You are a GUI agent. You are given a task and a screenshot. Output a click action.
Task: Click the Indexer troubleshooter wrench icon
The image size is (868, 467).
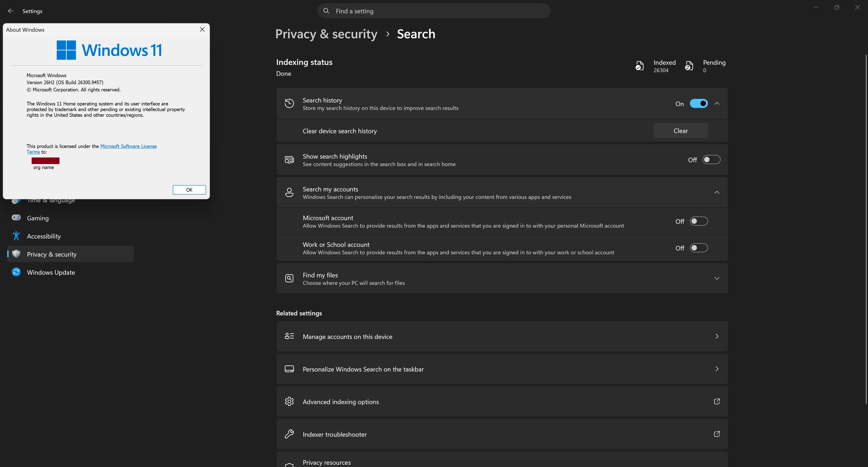tap(289, 434)
